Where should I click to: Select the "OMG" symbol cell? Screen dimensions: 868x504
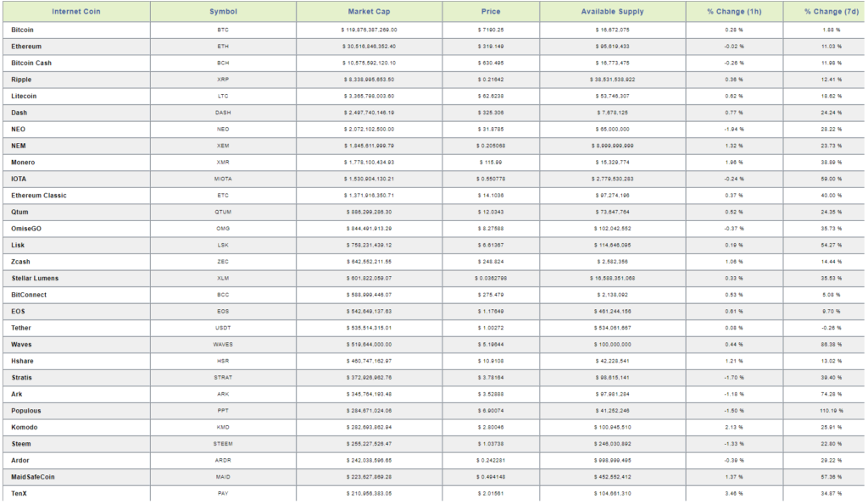[x=223, y=229]
